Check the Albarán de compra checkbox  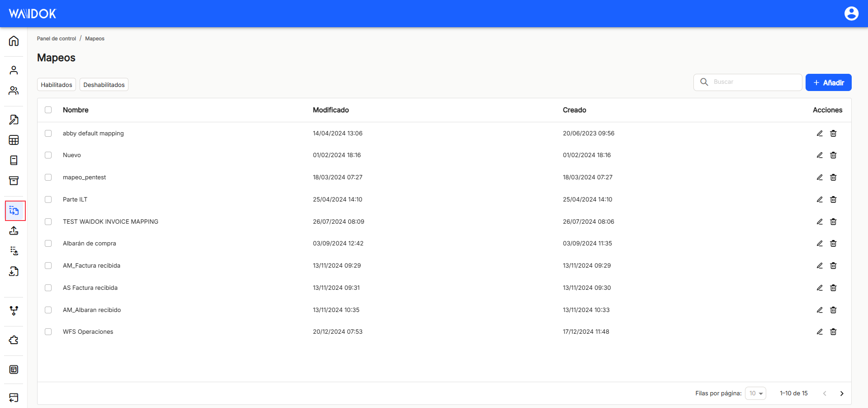point(48,243)
